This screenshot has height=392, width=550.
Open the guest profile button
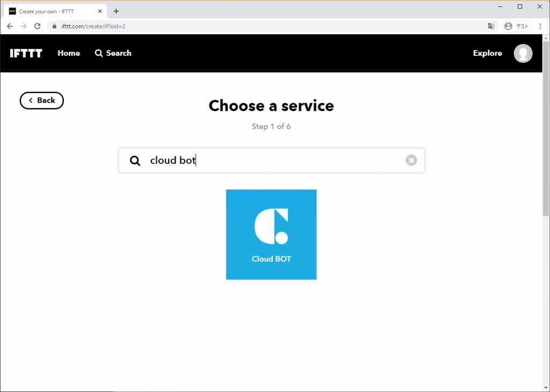[x=517, y=26]
